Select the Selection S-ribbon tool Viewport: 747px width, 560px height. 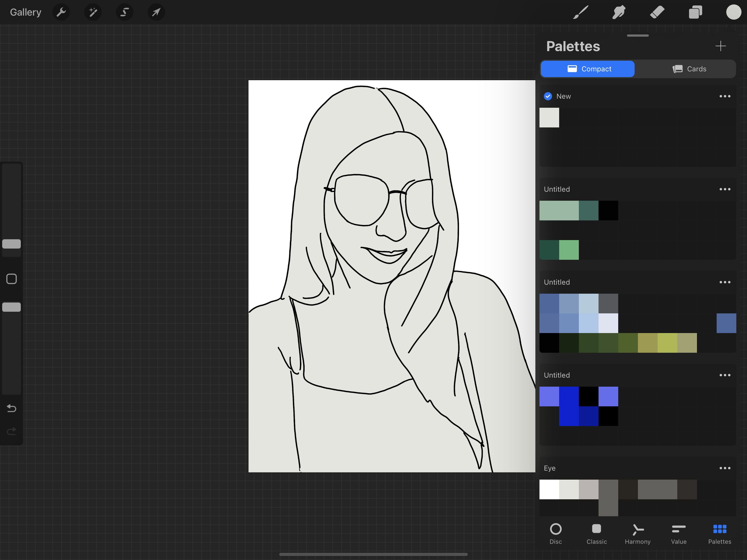[x=125, y=13]
